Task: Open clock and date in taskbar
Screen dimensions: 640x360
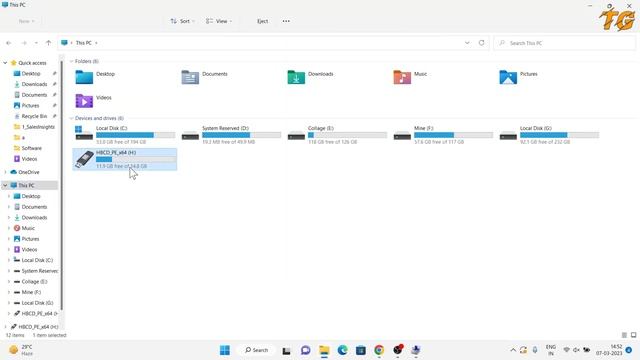Action: pos(609,350)
